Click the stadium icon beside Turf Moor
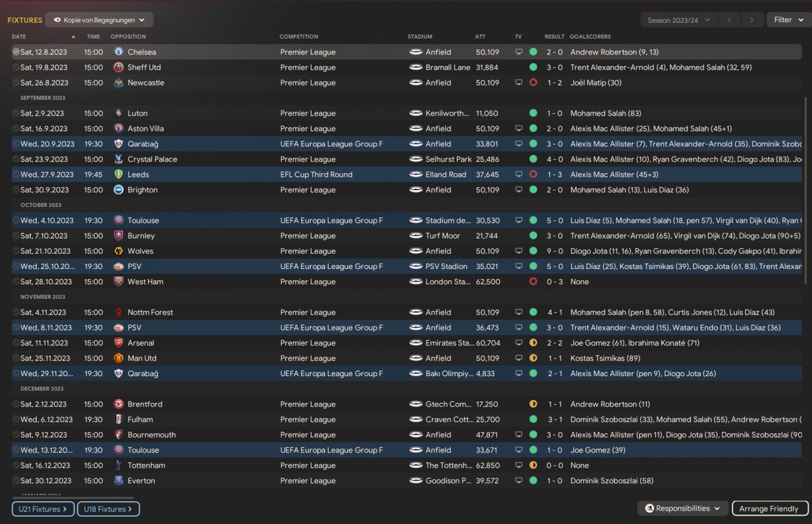The height and width of the screenshot is (524, 812). click(416, 236)
